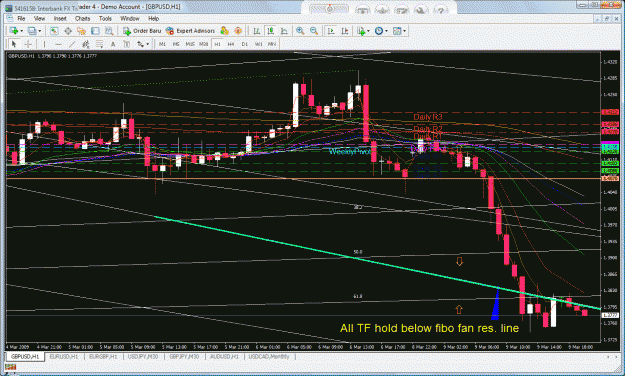The image size is (625, 376).
Task: Switch to bar chart display
Action: pos(257,31)
